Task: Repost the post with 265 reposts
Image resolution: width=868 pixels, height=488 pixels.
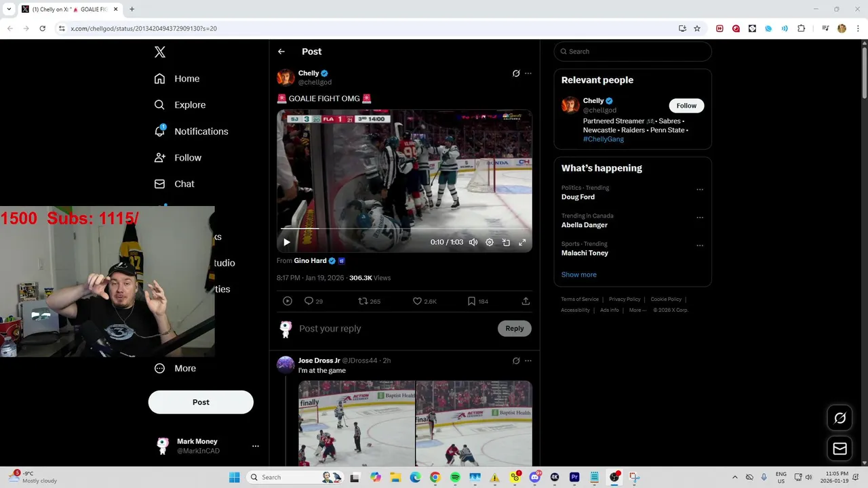Action: (x=369, y=301)
